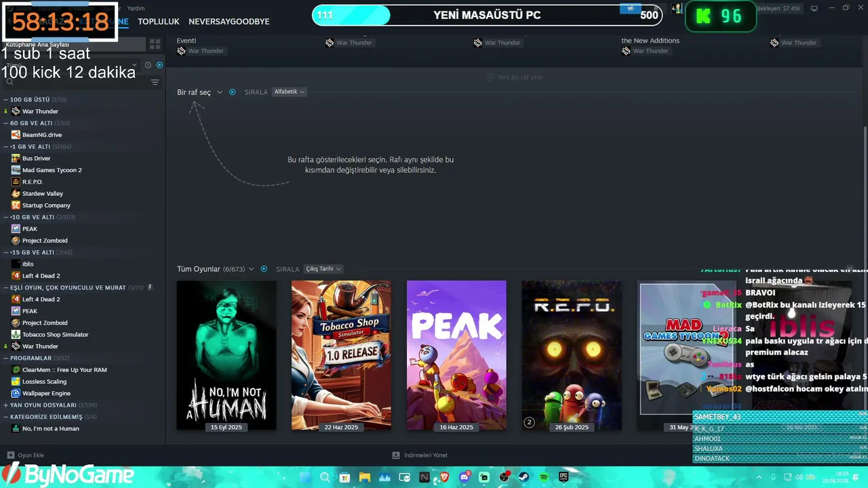The image size is (868, 488).
Task: Open the Çıkış Tarihi sort dropdown
Action: (323, 269)
